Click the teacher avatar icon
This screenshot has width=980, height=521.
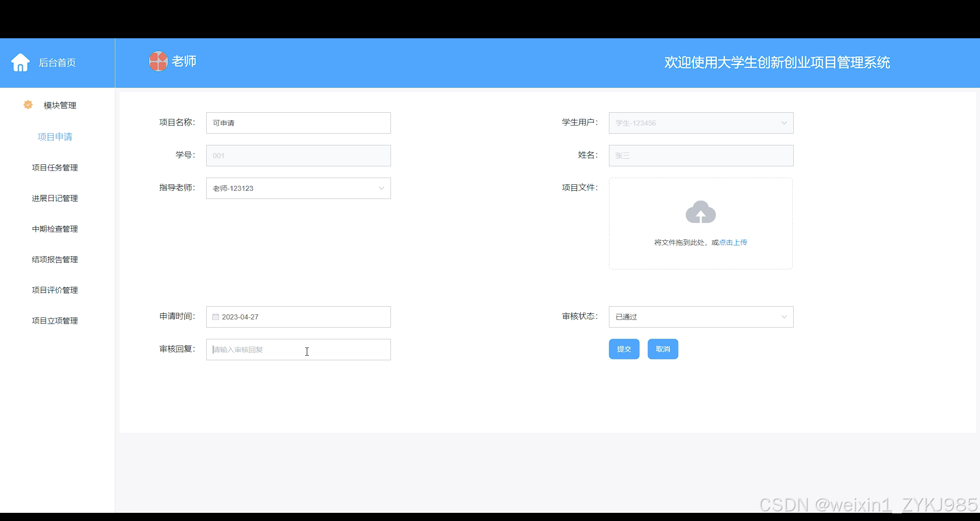(x=158, y=61)
